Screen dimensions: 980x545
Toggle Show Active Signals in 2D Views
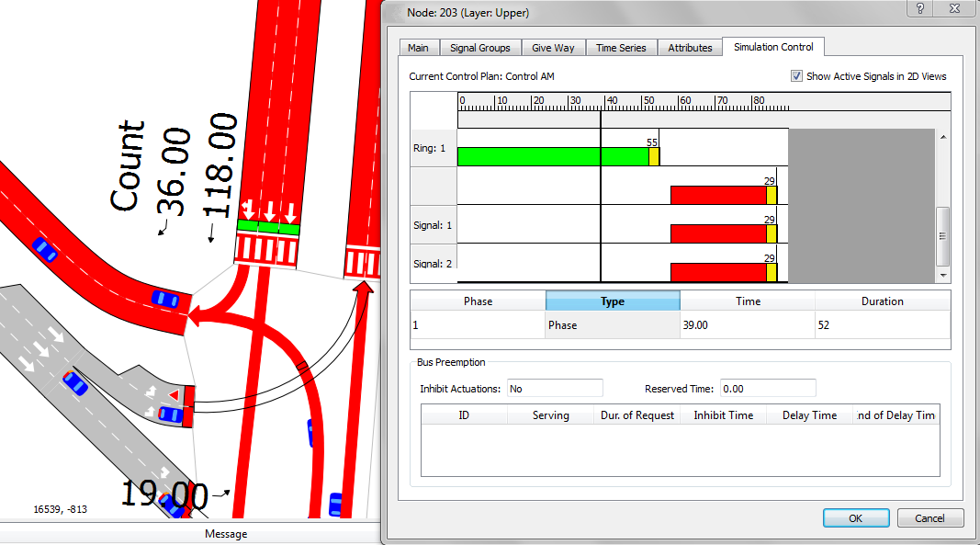click(x=796, y=76)
